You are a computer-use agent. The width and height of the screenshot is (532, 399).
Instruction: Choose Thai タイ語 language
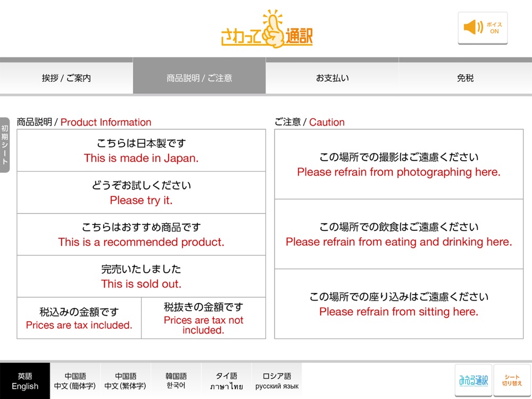pos(226,381)
